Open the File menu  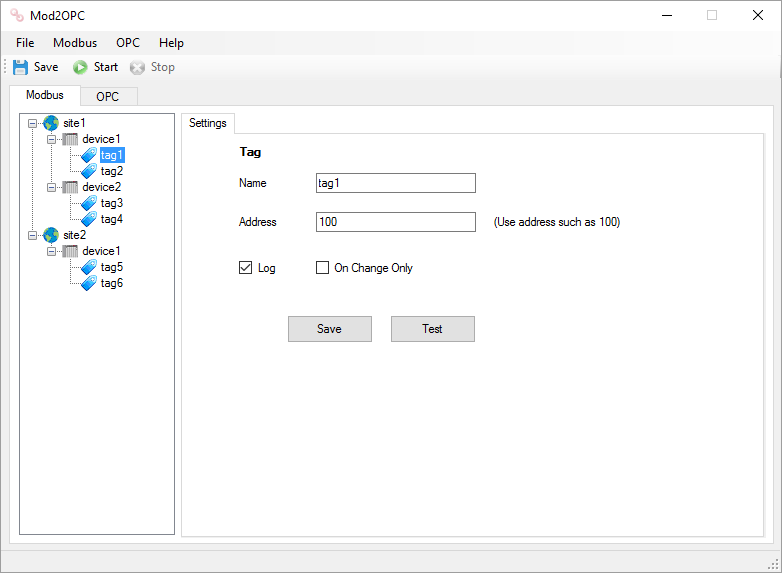click(25, 43)
